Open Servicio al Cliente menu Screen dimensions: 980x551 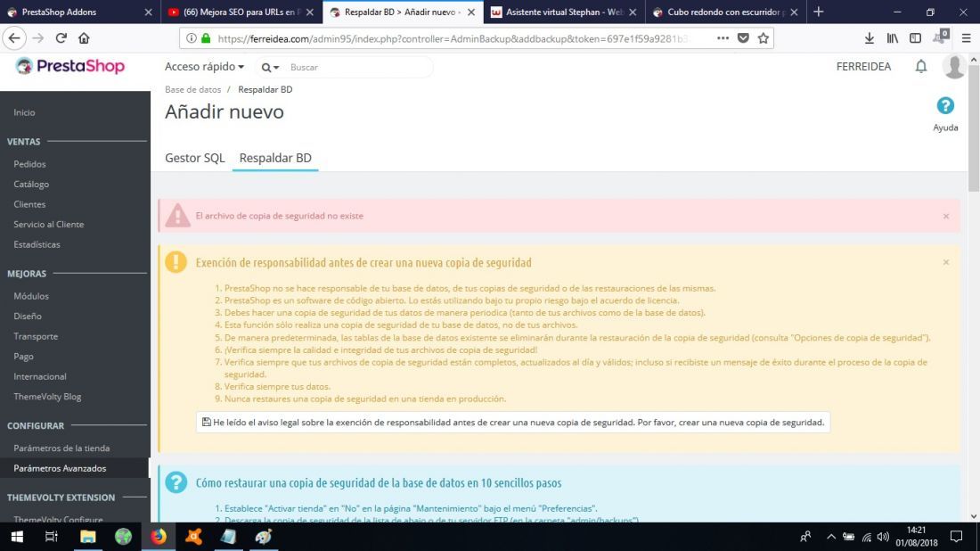49,224
